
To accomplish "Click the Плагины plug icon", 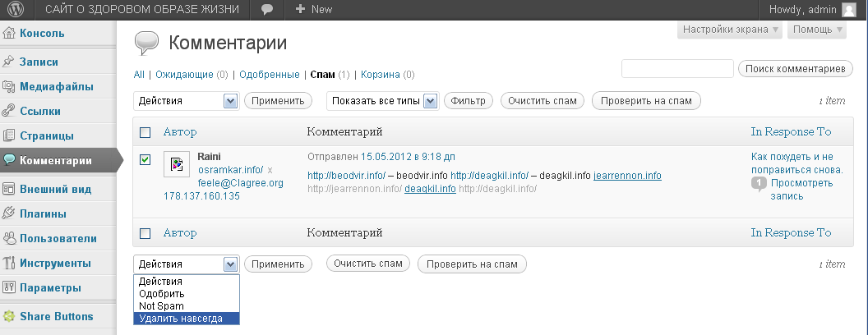I will [x=9, y=213].
